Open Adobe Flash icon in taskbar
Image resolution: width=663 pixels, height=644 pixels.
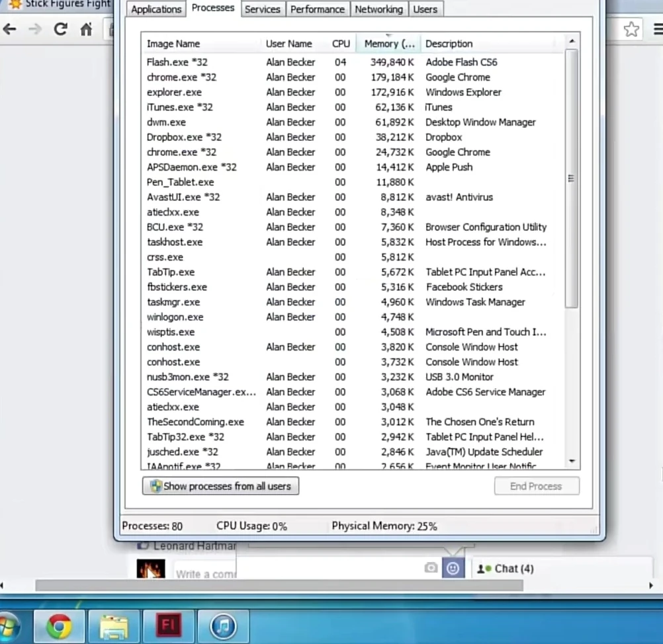click(168, 626)
